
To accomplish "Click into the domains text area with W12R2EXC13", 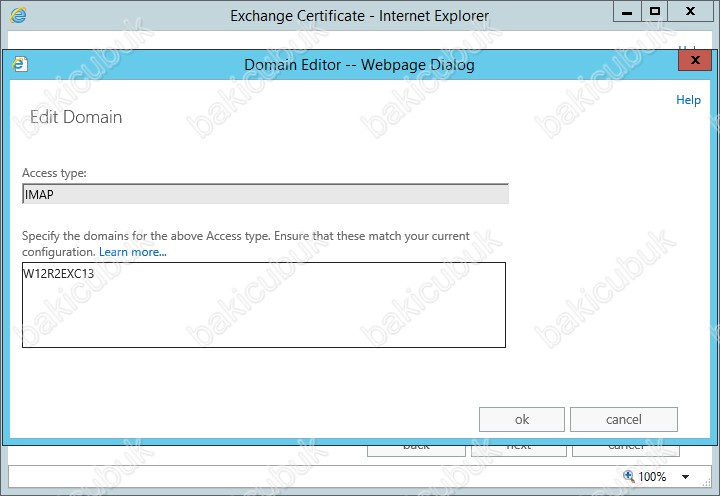I will (x=264, y=305).
